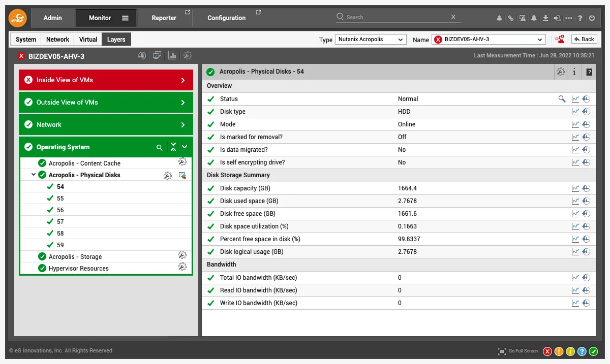610x364 pixels.
Task: Click the search icon in Operating System header
Action: point(160,147)
